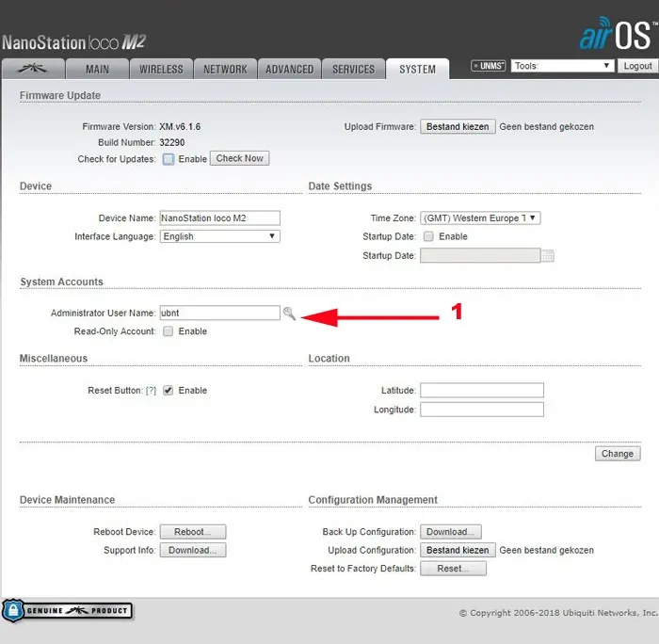Open the Time Zone dropdown
The image size is (659, 644).
tap(480, 217)
